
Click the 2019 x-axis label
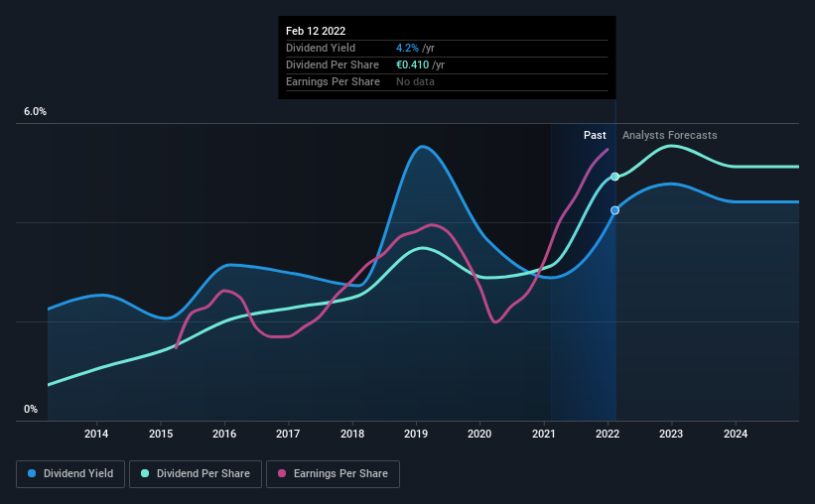[x=416, y=434]
